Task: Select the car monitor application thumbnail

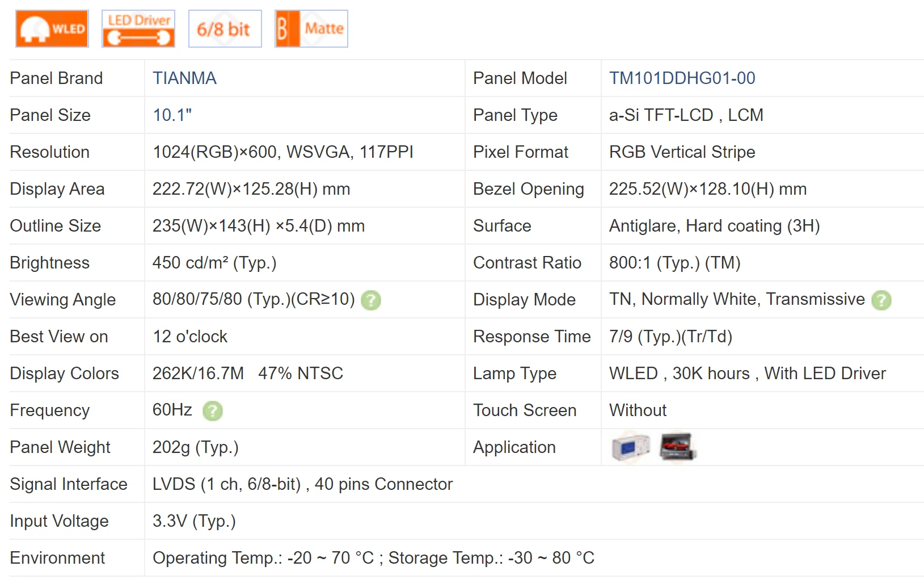Action: point(677,447)
